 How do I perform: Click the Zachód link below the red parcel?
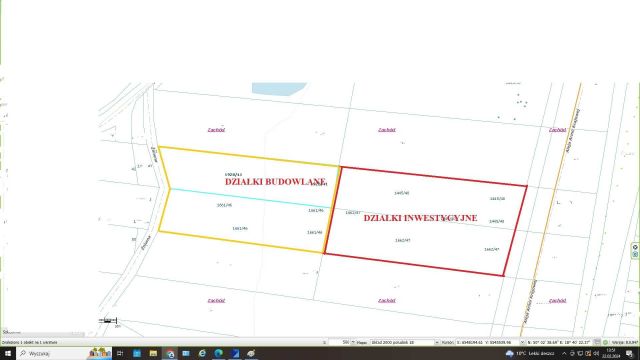(387, 300)
